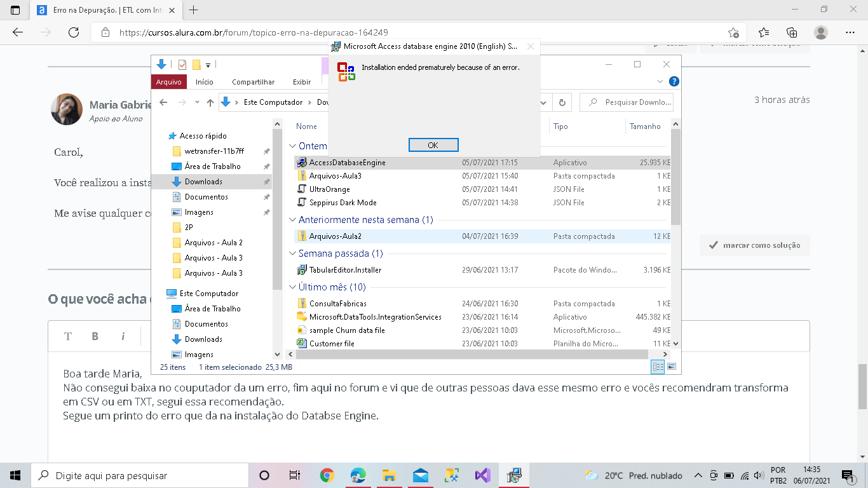Open the Arquivo tab in File Explorer
The width and height of the screenshot is (868, 488).
point(169,82)
